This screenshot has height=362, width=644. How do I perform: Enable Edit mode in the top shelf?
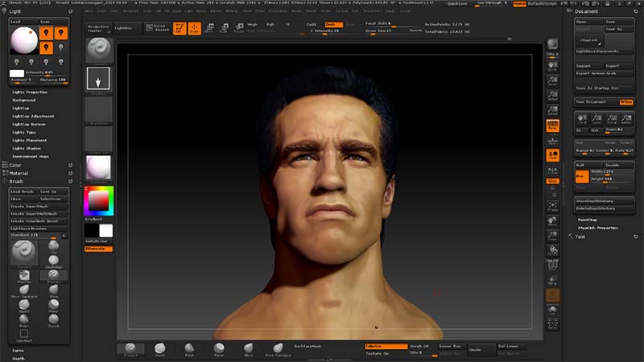pyautogui.click(x=180, y=28)
